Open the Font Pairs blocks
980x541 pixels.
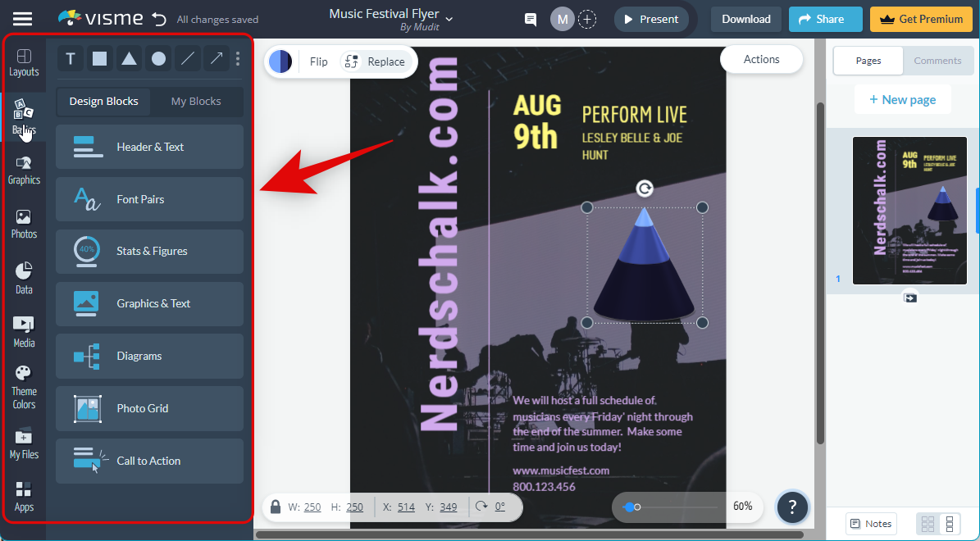pyautogui.click(x=149, y=199)
